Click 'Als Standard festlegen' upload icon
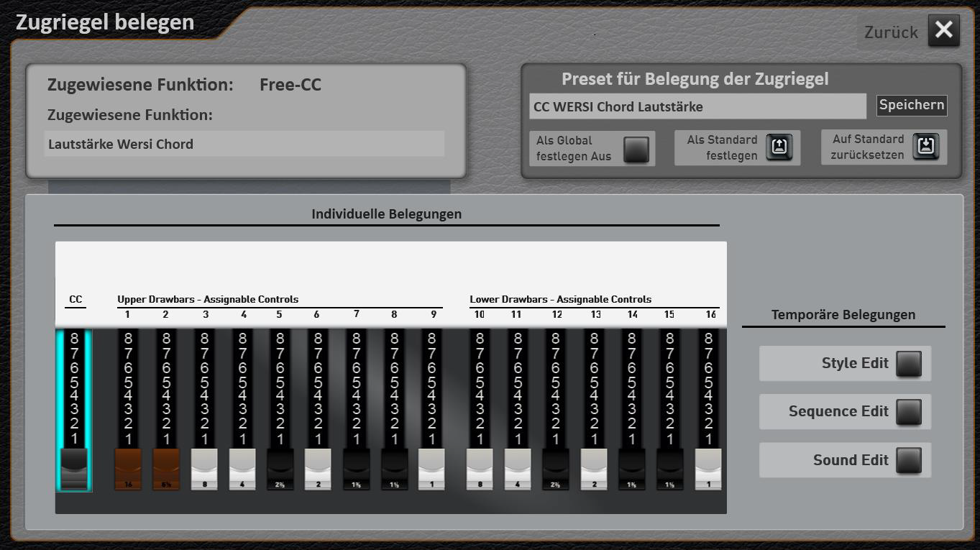 [x=779, y=147]
